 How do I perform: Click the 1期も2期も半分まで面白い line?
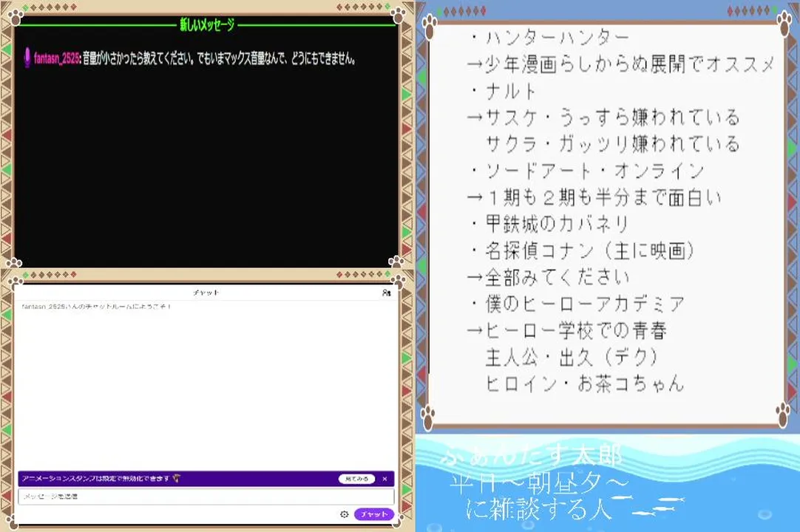(594, 197)
